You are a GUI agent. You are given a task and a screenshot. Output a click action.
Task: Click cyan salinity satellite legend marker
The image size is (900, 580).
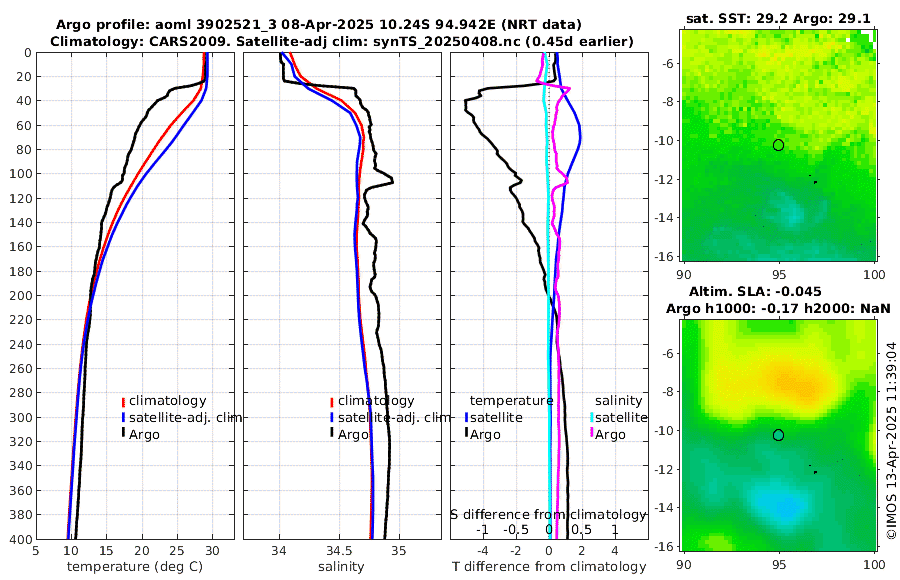coord(591,417)
